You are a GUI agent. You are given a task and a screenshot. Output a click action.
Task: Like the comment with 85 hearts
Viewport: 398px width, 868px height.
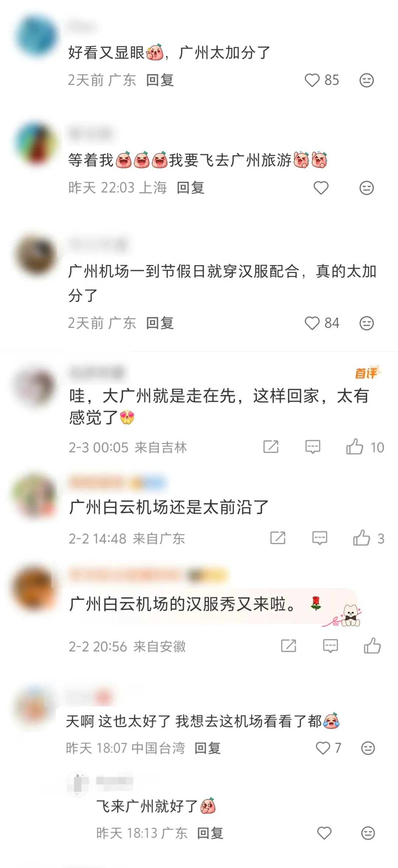[312, 80]
